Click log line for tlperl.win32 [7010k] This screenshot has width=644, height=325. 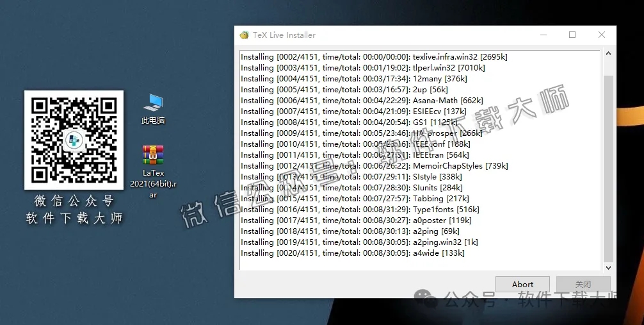pyautogui.click(x=363, y=68)
